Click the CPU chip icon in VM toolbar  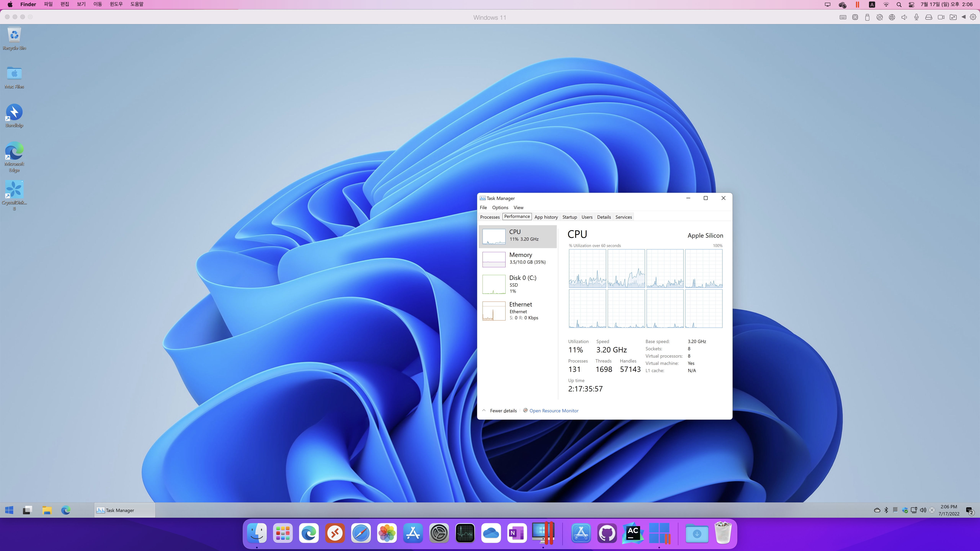tap(855, 17)
